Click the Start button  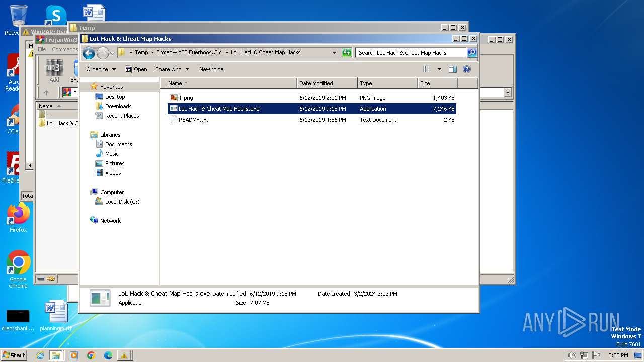14,355
